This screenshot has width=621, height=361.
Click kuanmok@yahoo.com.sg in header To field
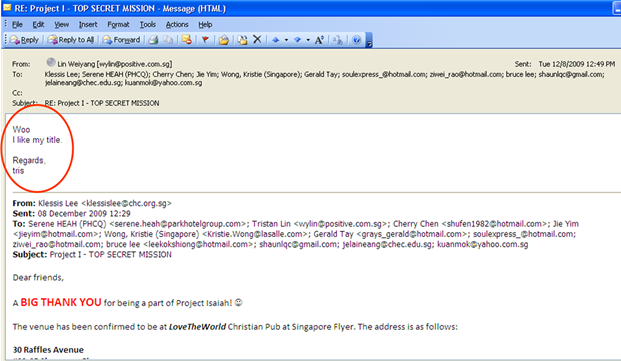coord(164,83)
